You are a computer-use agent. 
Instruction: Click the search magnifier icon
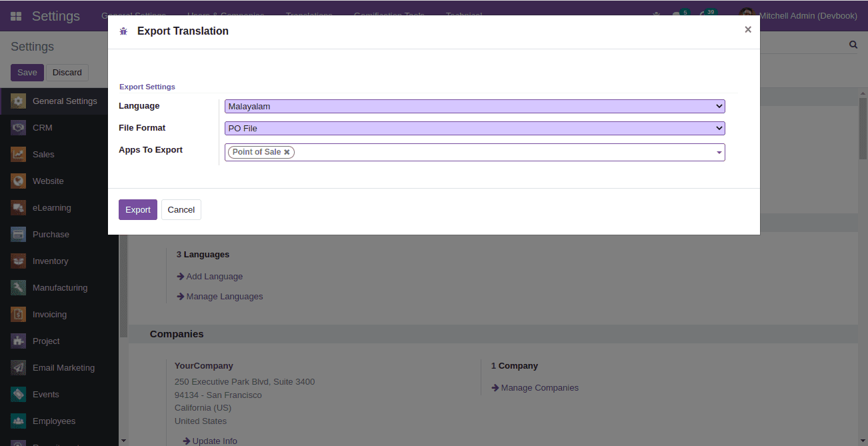pyautogui.click(x=853, y=45)
